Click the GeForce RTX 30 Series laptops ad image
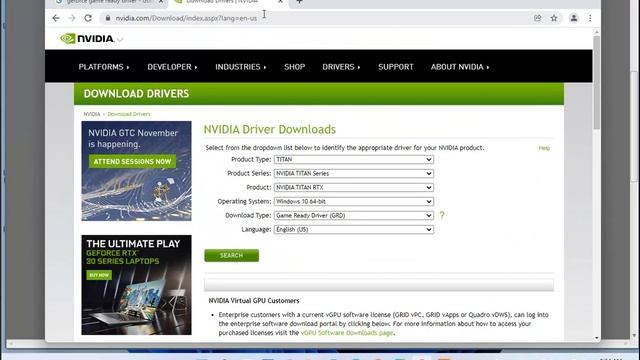The image size is (640, 360). coord(136,285)
